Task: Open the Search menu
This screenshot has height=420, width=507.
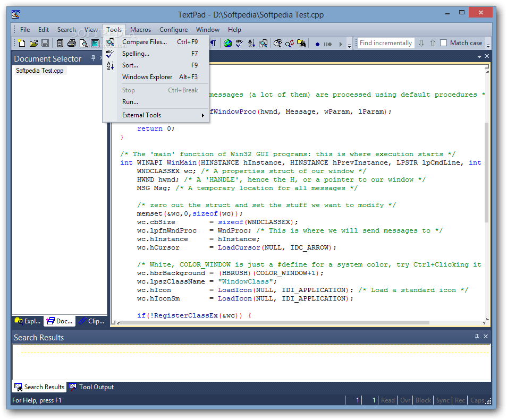Action: (66, 30)
